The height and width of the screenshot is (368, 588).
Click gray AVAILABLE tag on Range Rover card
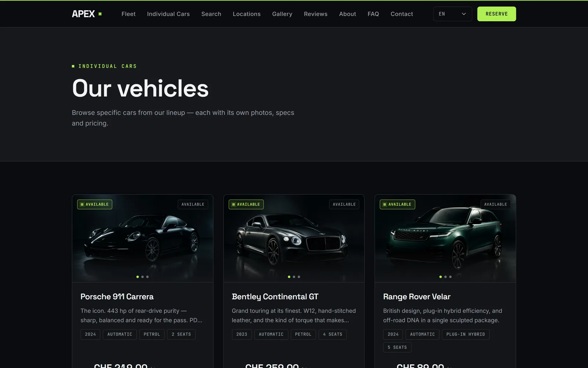point(495,204)
